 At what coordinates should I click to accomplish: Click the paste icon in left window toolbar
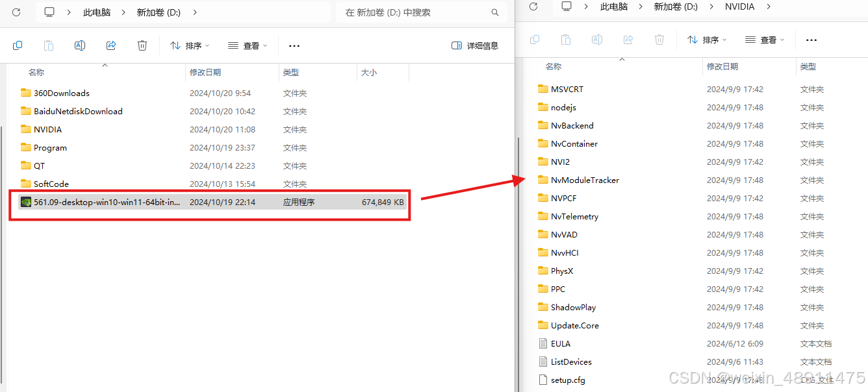click(49, 45)
